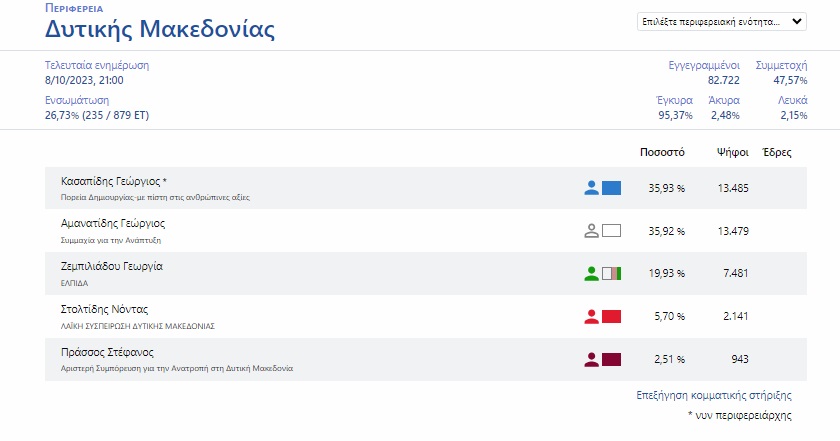840x441 pixels.
Task: Click green person icon beside Ζεμπιλιάδου Γεωργία
Action: pyautogui.click(x=591, y=273)
